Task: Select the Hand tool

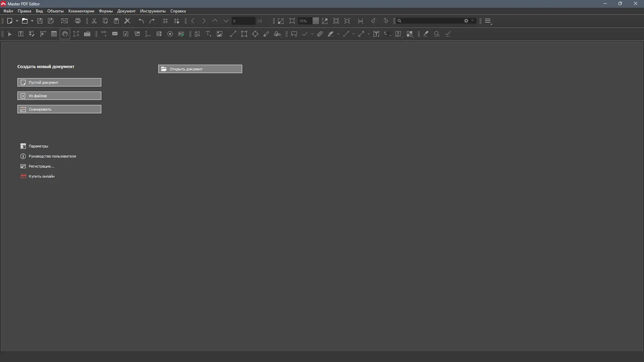Action: [x=65, y=34]
